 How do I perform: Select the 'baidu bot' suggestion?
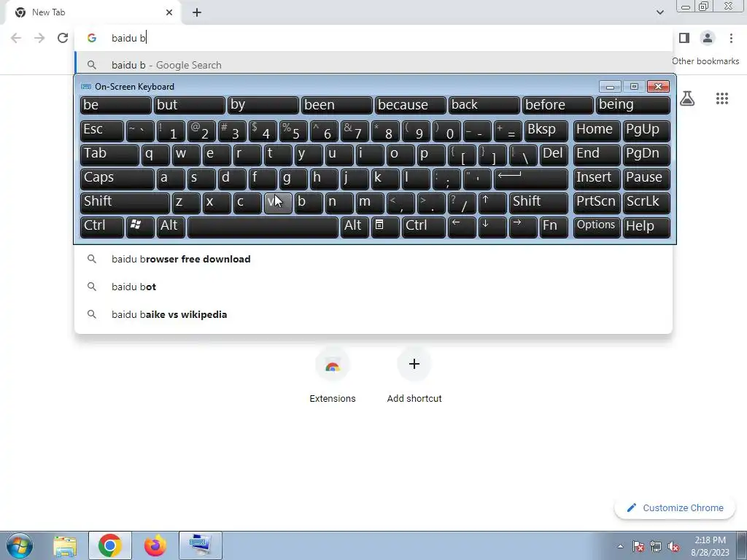(x=373, y=287)
